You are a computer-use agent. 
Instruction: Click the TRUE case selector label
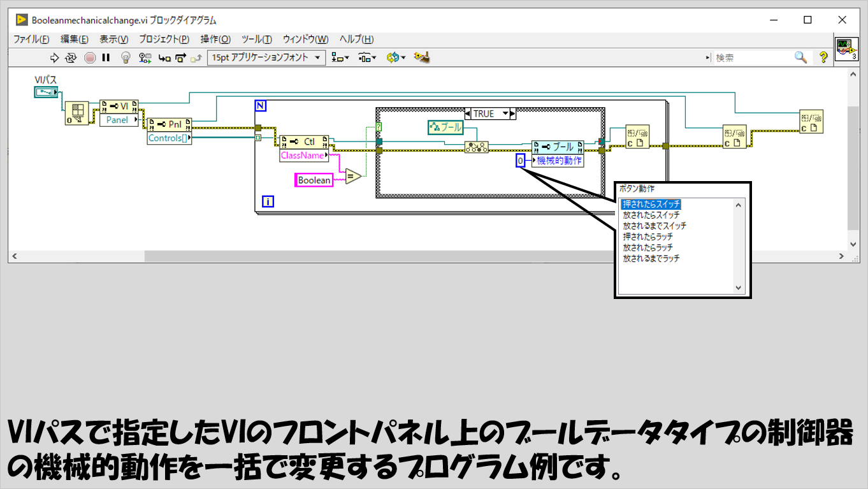click(484, 113)
